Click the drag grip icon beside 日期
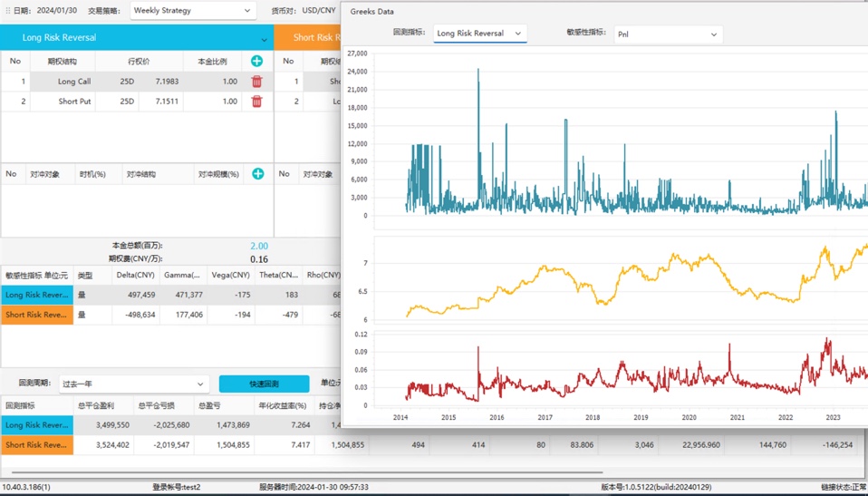Screen dimensions: 868x496 (6, 11)
